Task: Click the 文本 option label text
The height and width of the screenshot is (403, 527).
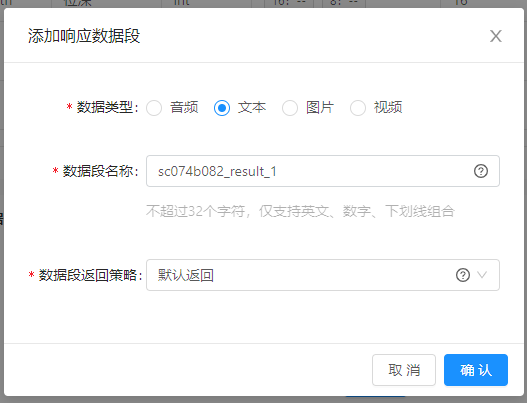Action: pos(252,108)
